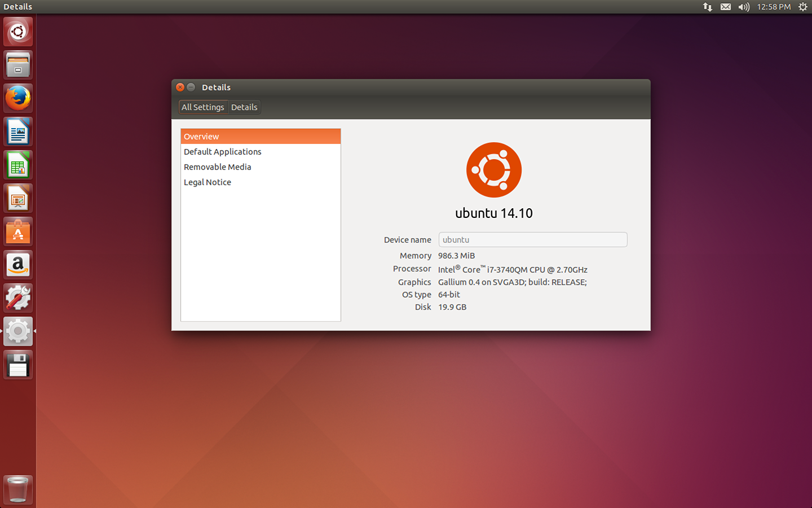Select Default Applications in the sidebar
Screen dimensions: 812x508
pyautogui.click(x=261, y=152)
